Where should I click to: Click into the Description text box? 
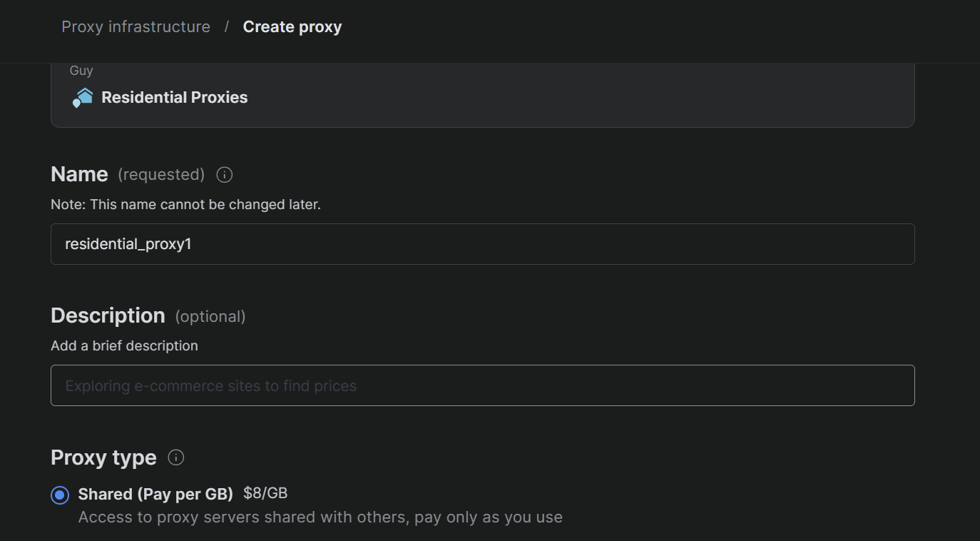(x=482, y=385)
